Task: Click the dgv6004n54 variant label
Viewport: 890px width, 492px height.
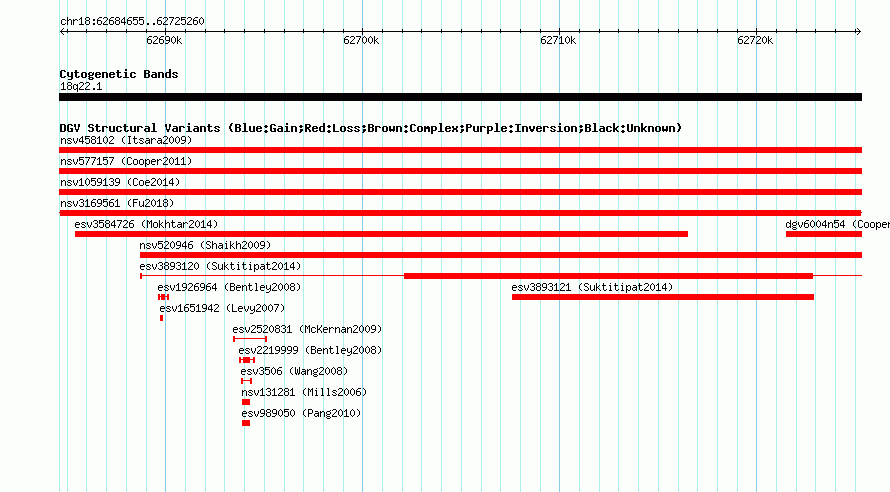Action: [837, 224]
